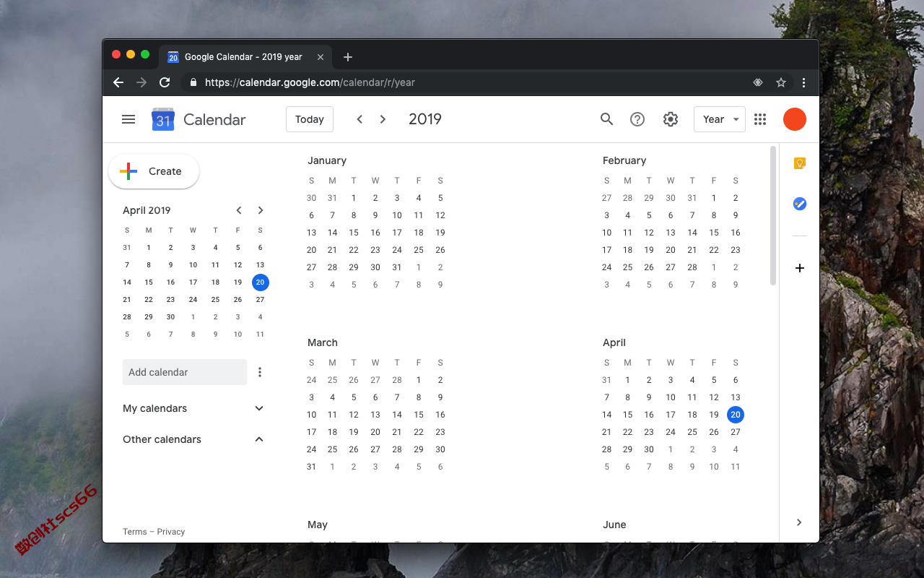
Task: Expand My calendars section
Action: point(259,408)
